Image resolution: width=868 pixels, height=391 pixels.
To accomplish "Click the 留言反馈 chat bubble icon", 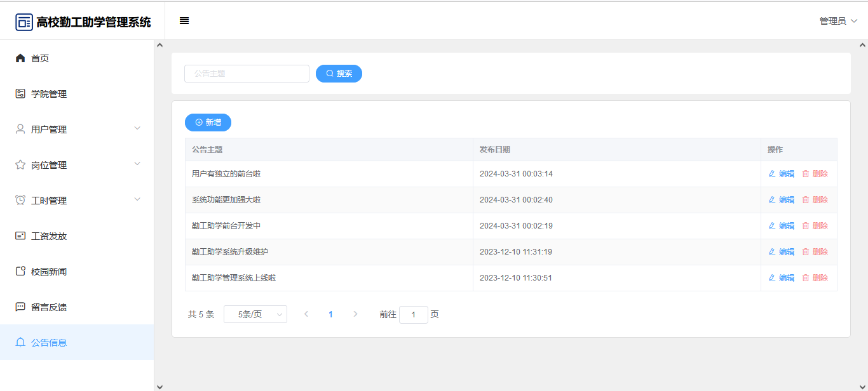I will (x=20, y=307).
